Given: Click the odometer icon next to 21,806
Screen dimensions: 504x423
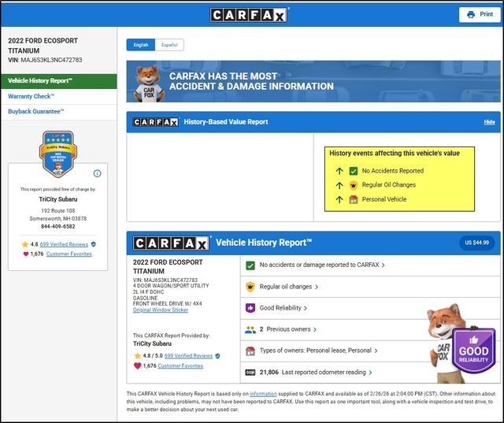Looking at the screenshot, I should 250,372.
